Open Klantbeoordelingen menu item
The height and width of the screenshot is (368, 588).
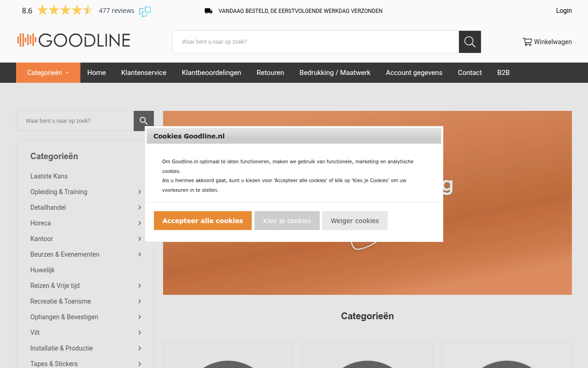(211, 73)
